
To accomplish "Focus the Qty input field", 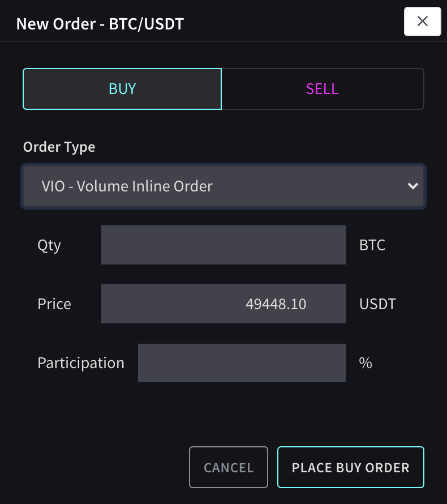I will pyautogui.click(x=223, y=245).
